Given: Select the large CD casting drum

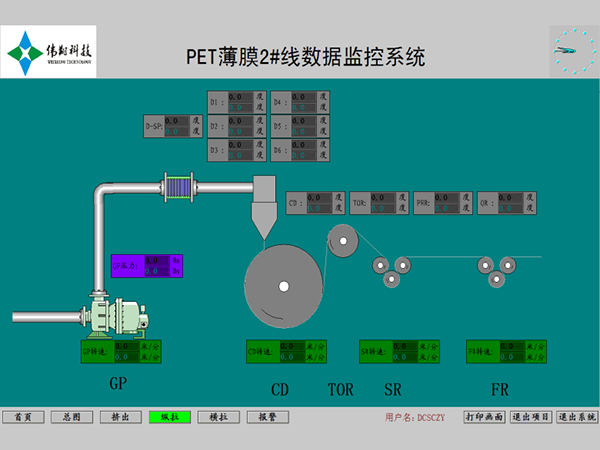Looking at the screenshot, I should [284, 286].
